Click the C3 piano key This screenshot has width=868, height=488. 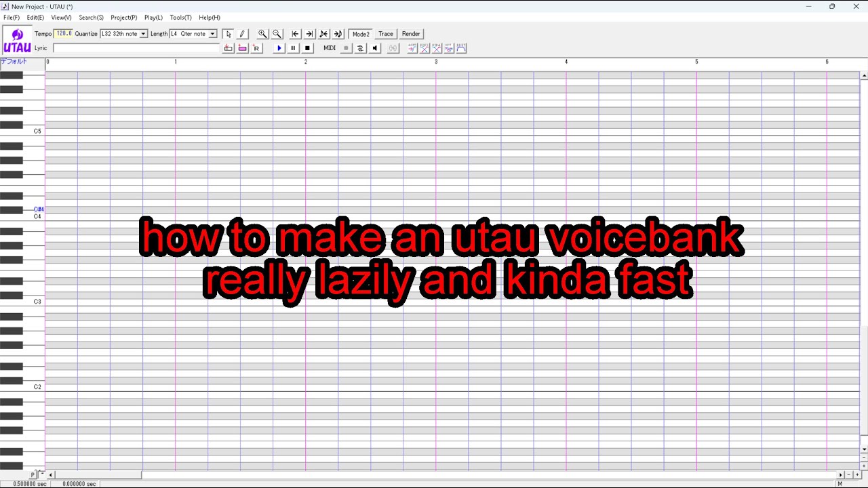[x=22, y=302]
